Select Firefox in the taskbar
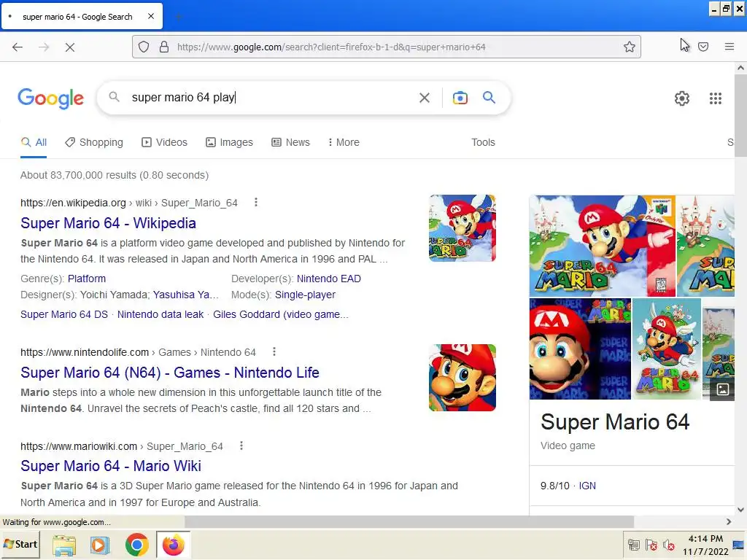The width and height of the screenshot is (747, 560). coord(174,545)
